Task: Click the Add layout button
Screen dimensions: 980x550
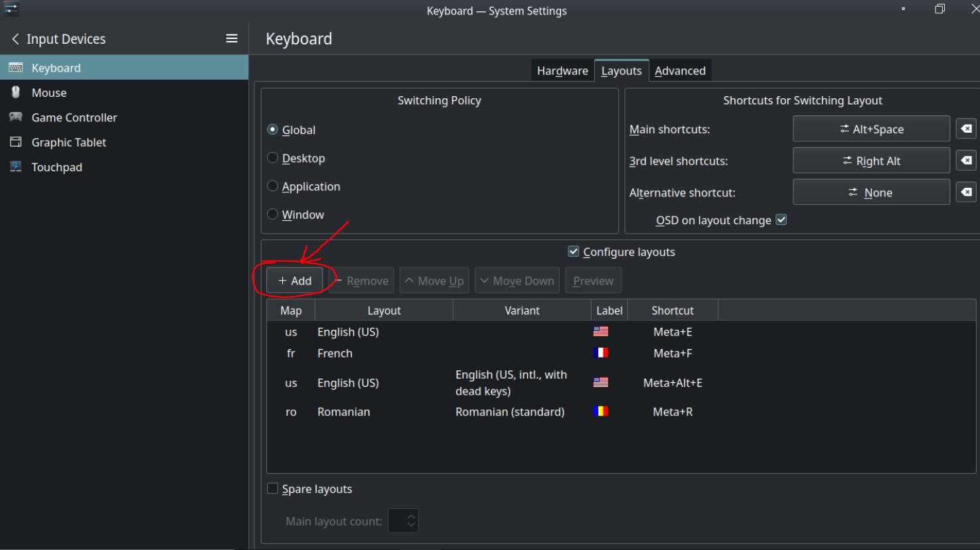Action: [294, 281]
